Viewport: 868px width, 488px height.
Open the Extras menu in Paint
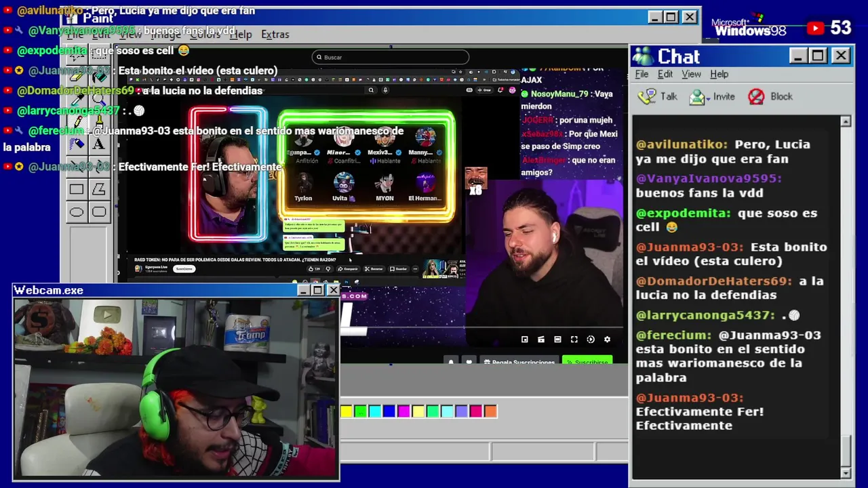275,34
